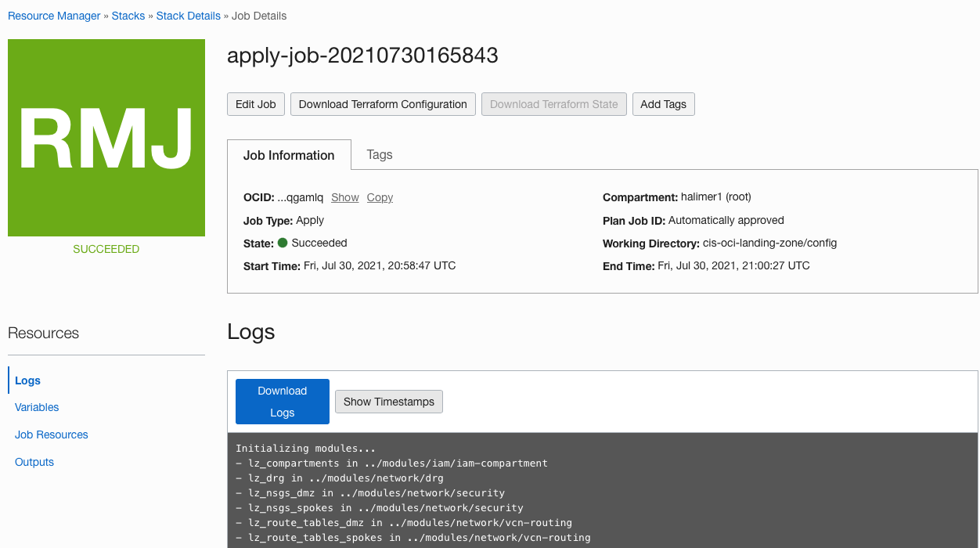
Task: Click the disabled Download Terraform State button
Action: (x=553, y=103)
